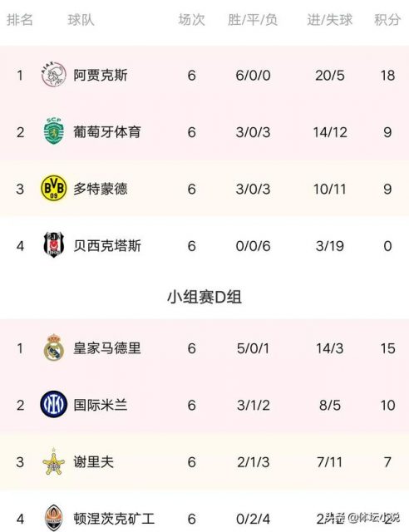Select the 多特蒙德 team name
Image resolution: width=409 pixels, height=532 pixels.
(x=101, y=189)
